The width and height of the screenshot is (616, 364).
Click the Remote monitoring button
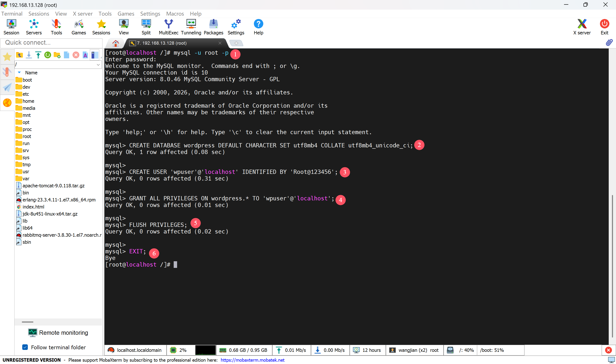58,333
